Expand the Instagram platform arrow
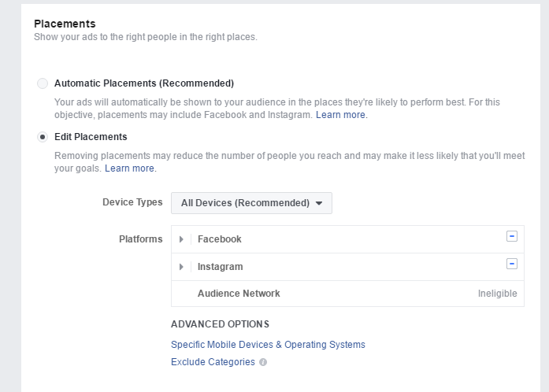Screen dimensions: 549x392 (181, 267)
